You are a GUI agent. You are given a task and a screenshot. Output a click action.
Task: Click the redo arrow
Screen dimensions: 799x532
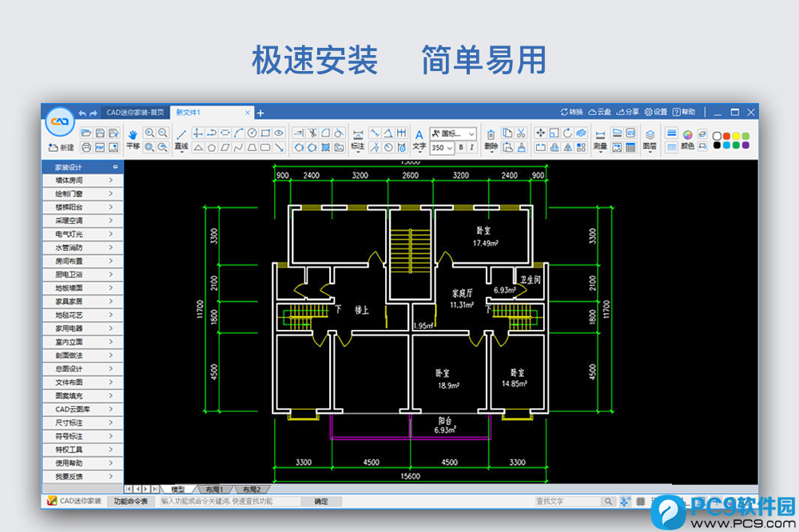click(93, 113)
